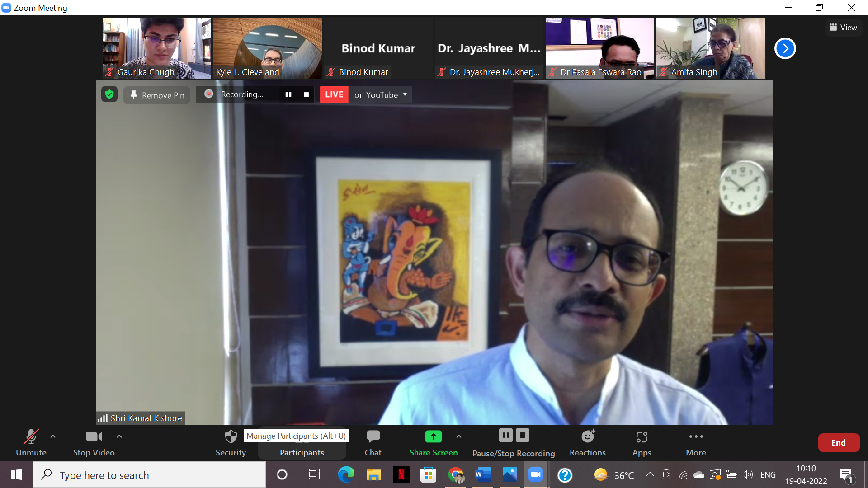Open the View layout menu
This screenshot has height=488, width=868.
843,28
